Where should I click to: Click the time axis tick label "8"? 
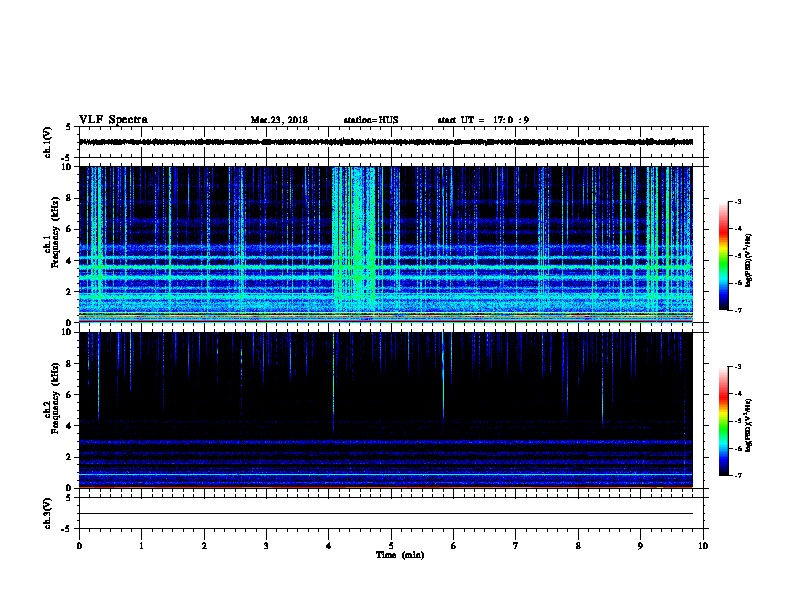[578, 546]
